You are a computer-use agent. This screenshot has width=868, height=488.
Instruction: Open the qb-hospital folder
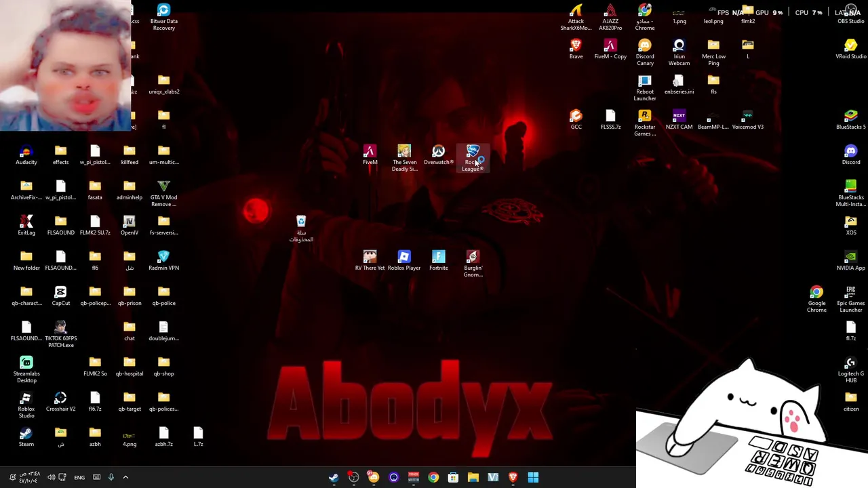tap(129, 366)
